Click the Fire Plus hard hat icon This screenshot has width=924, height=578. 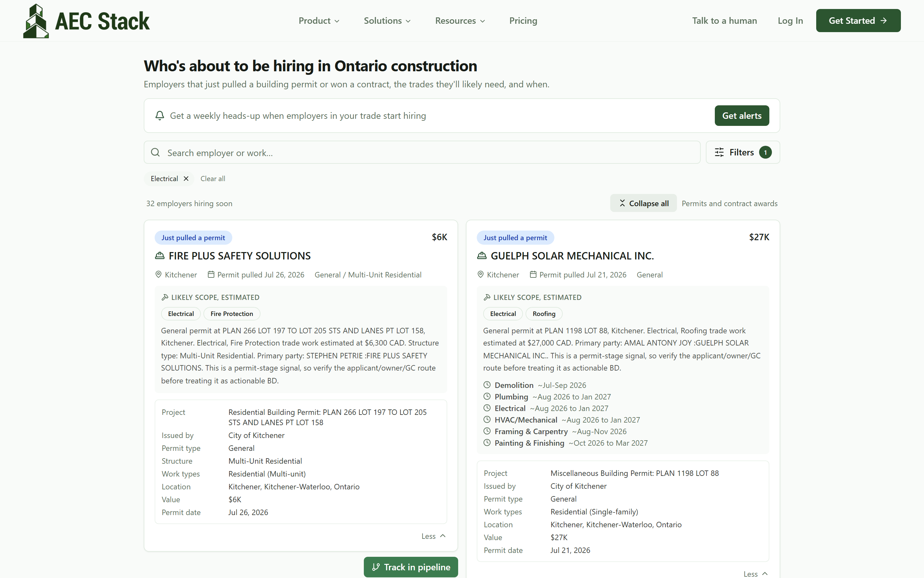[x=159, y=256]
